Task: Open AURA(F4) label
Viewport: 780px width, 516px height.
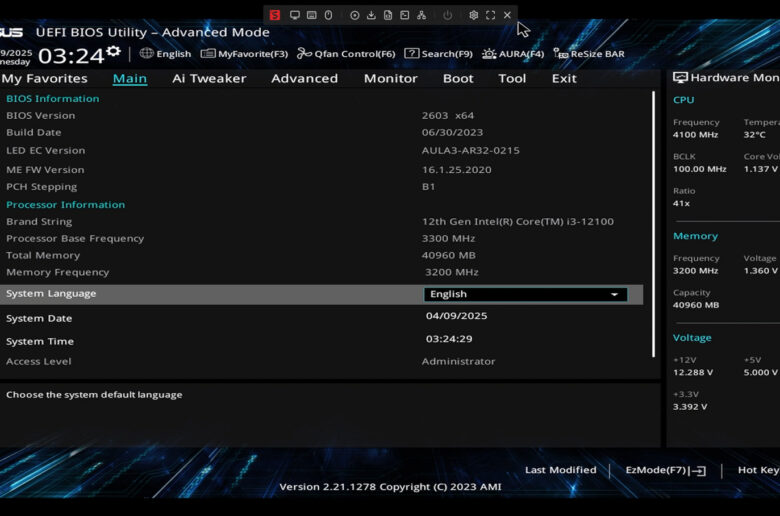Action: (521, 54)
